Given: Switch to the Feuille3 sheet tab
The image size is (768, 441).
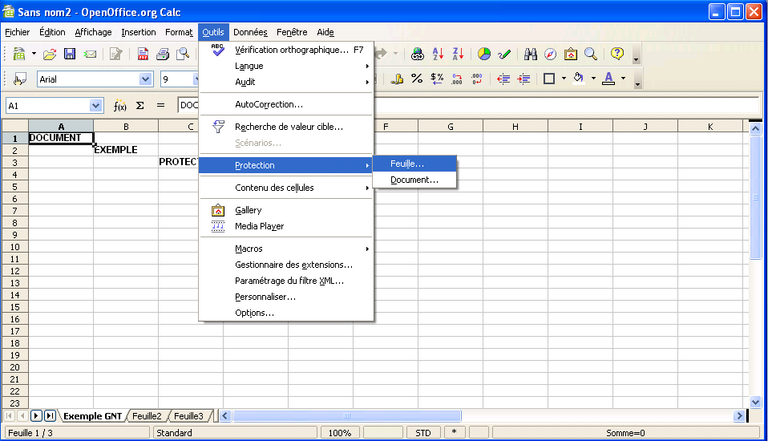Looking at the screenshot, I should point(189,416).
